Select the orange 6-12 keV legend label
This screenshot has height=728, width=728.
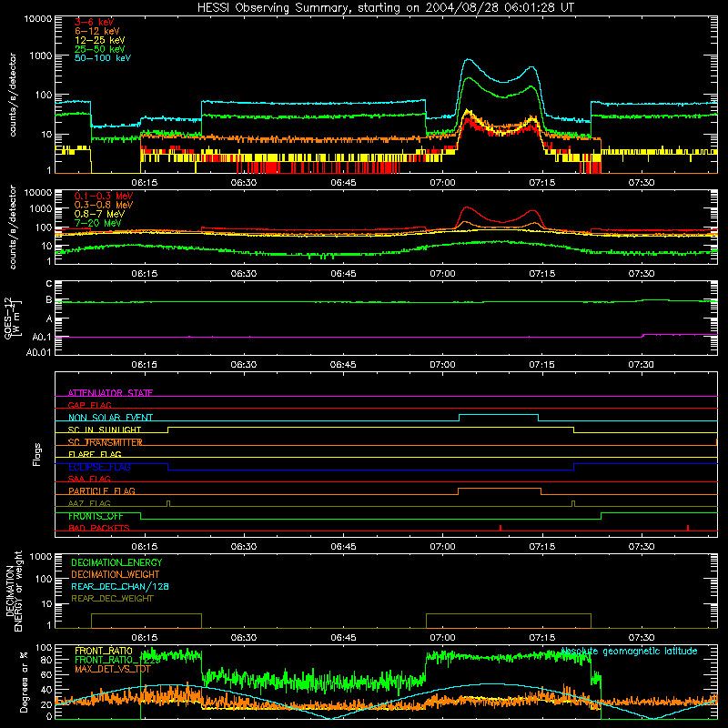coord(97,31)
